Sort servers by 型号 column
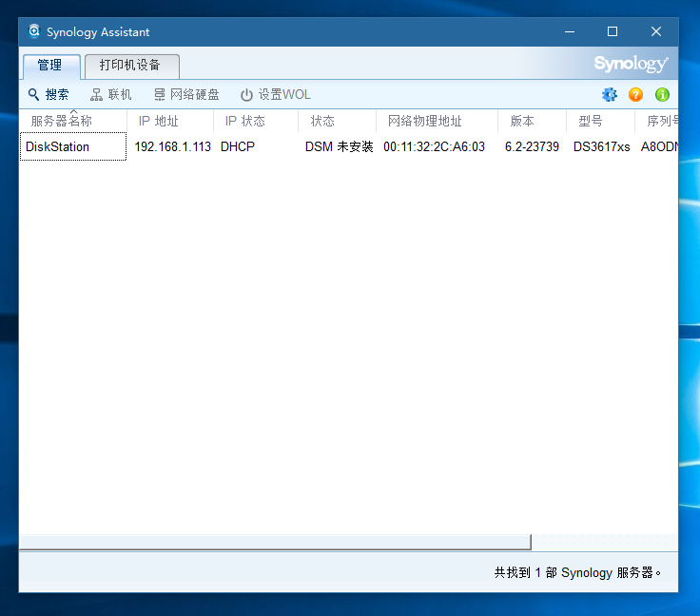The width and height of the screenshot is (700, 616). pos(591,122)
